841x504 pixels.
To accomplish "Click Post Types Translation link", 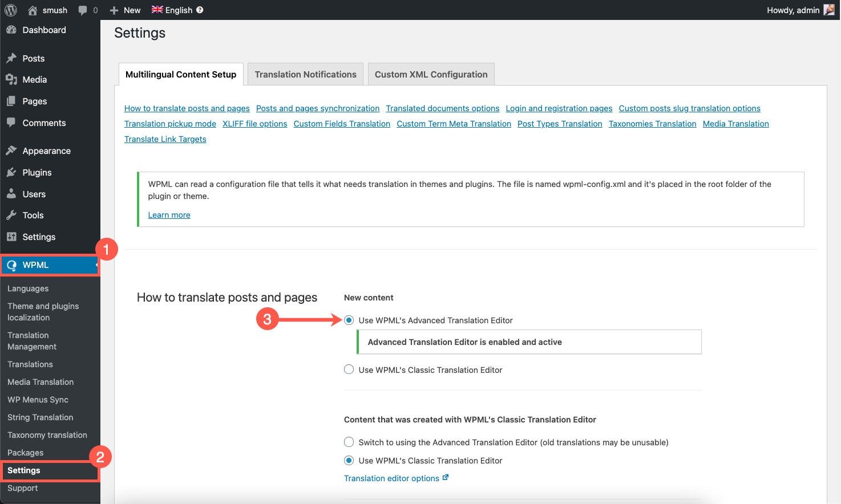I will [560, 124].
